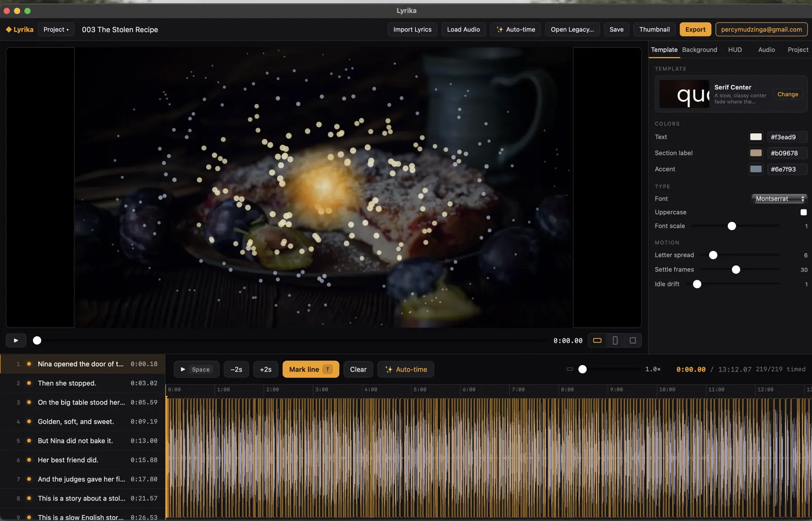Edit the Text hex value #f3ead9

tap(786, 137)
